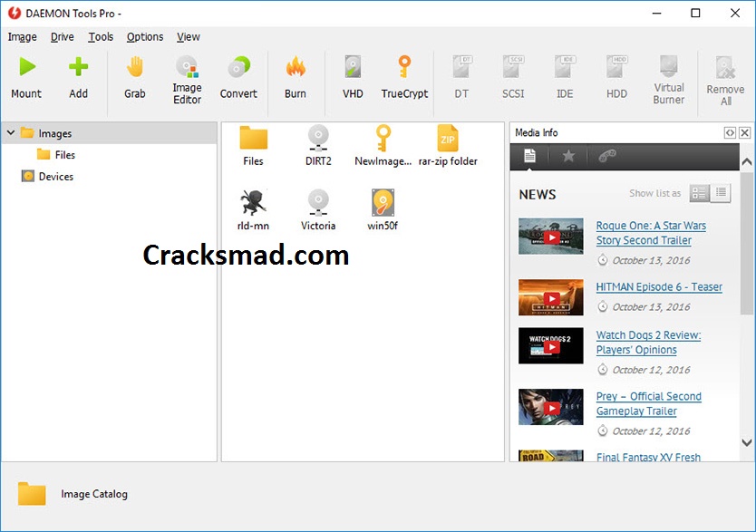Add an IDE virtual drive
756x532 pixels.
coord(565,66)
